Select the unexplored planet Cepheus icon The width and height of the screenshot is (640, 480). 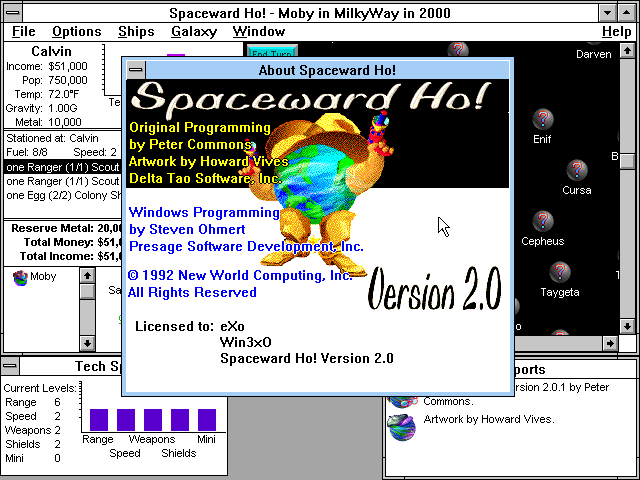click(542, 221)
